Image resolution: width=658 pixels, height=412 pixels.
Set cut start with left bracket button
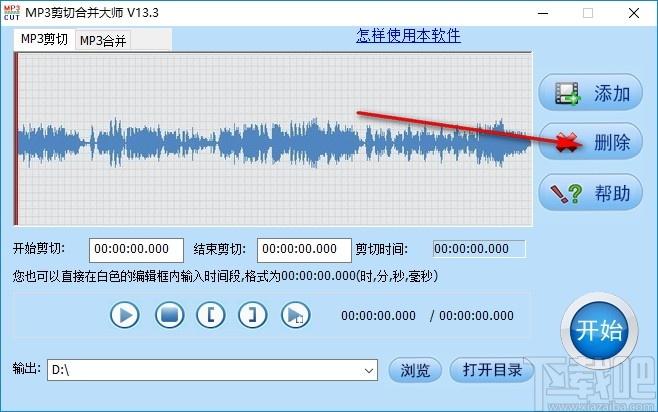(x=211, y=315)
